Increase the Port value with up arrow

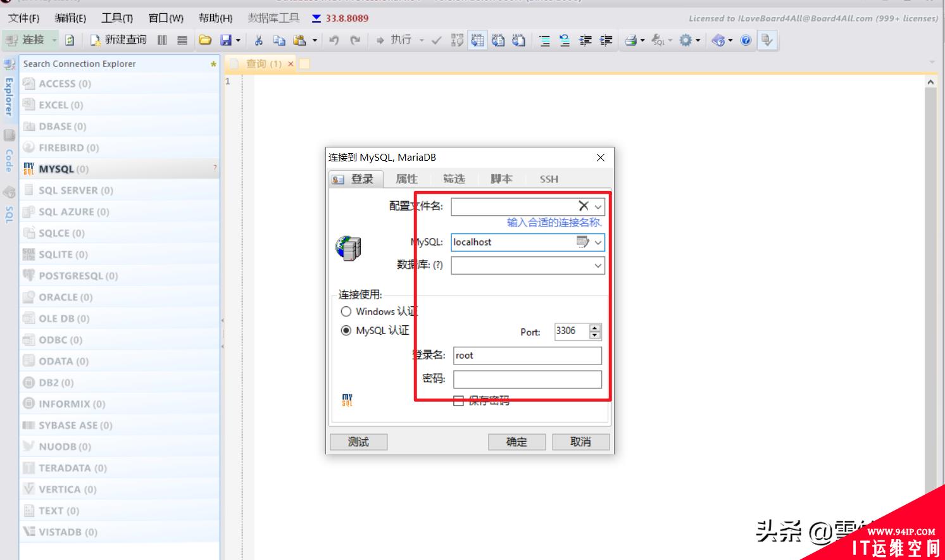pyautogui.click(x=594, y=328)
